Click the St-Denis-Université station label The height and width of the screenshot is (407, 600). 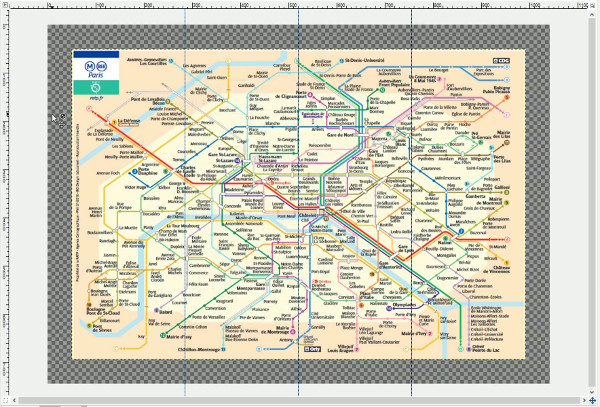(365, 60)
